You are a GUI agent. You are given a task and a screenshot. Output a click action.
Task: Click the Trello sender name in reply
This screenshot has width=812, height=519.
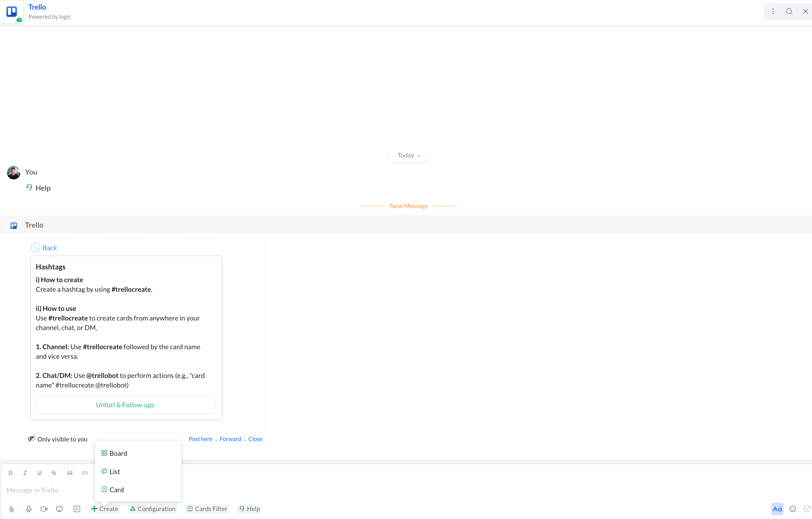click(x=34, y=225)
